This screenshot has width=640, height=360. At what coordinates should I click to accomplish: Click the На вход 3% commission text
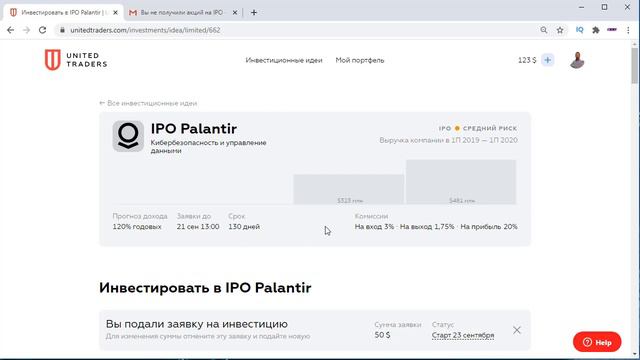click(x=374, y=227)
